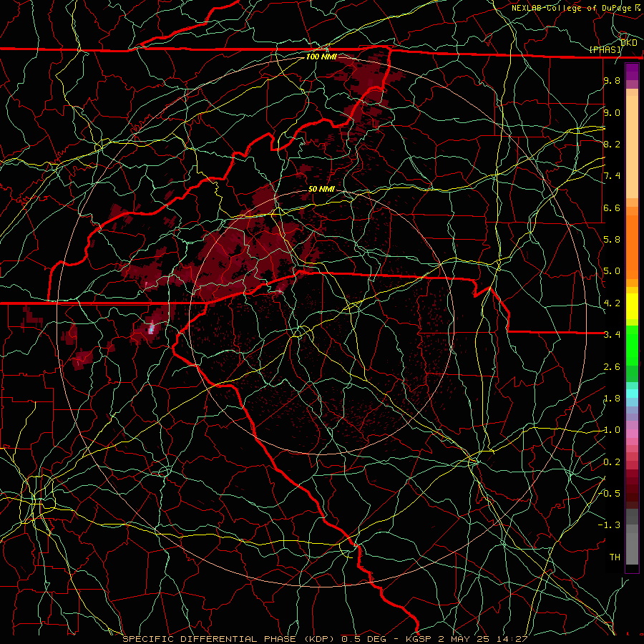Click the pink band near 1.0

click(632, 434)
